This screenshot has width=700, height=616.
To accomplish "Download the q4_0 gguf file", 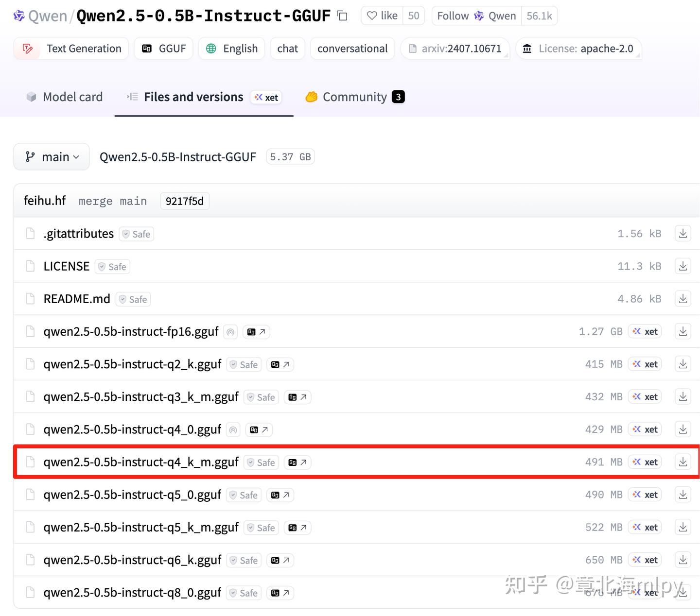I will [x=683, y=429].
